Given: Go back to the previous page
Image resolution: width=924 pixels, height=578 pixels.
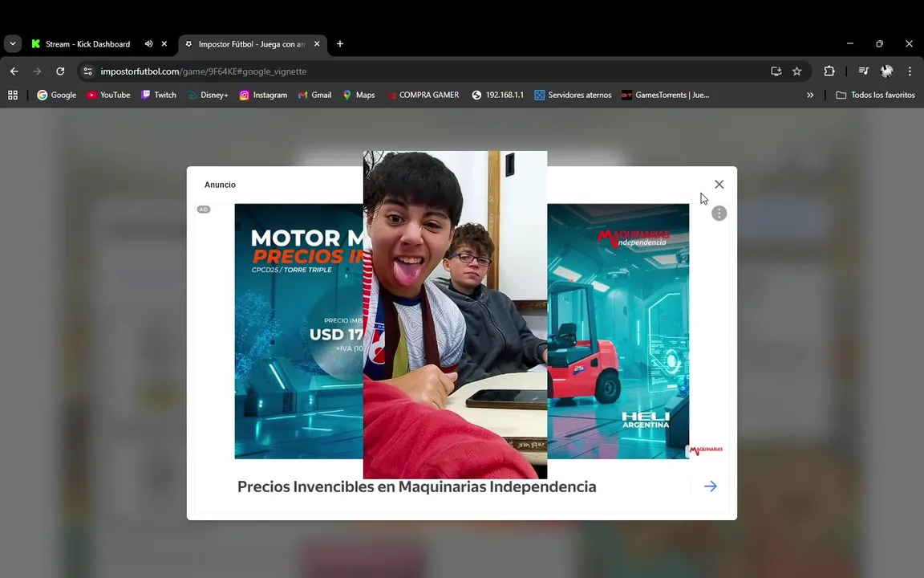Looking at the screenshot, I should click(x=14, y=71).
